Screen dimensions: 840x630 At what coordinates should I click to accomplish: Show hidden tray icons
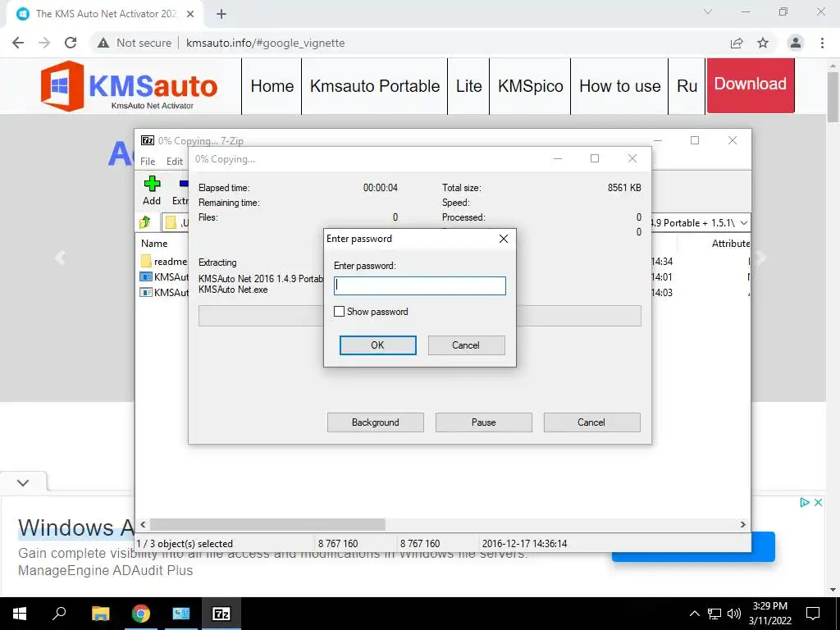[694, 614]
